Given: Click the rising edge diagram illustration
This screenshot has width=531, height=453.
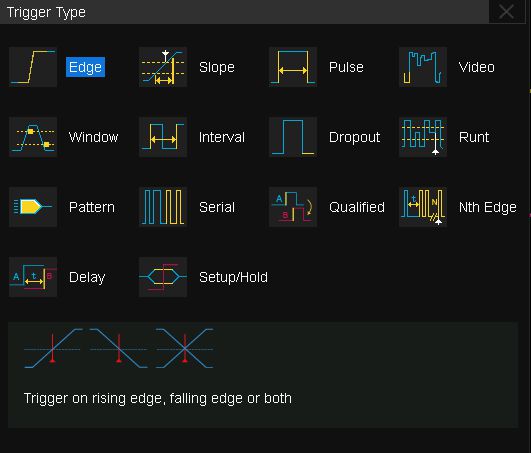Looking at the screenshot, I should pos(53,348).
